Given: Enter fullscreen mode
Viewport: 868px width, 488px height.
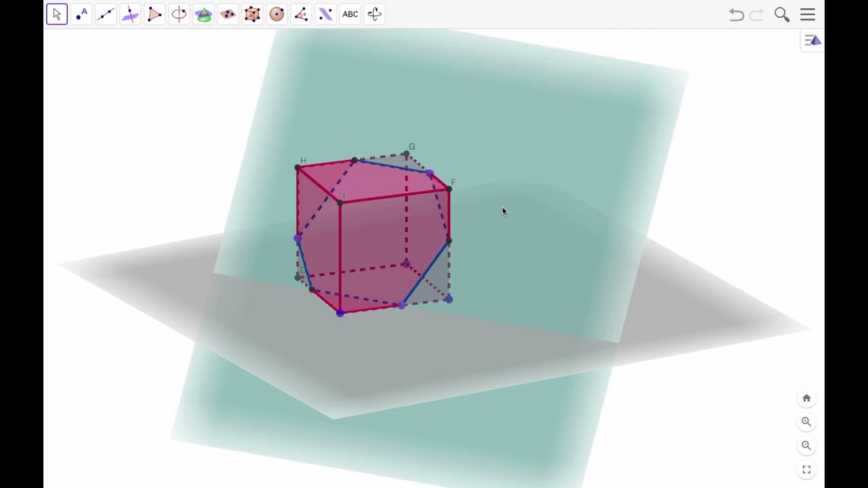Looking at the screenshot, I should pyautogui.click(x=806, y=470).
